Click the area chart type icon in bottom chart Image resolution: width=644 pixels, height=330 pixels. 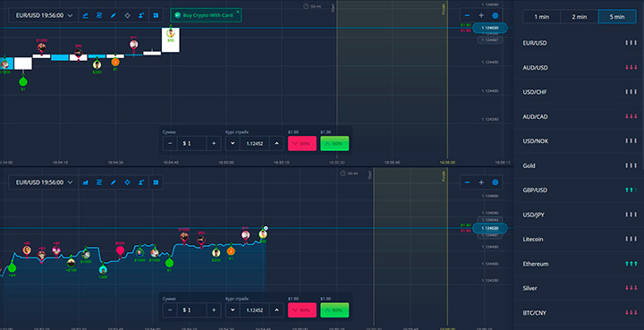point(86,182)
